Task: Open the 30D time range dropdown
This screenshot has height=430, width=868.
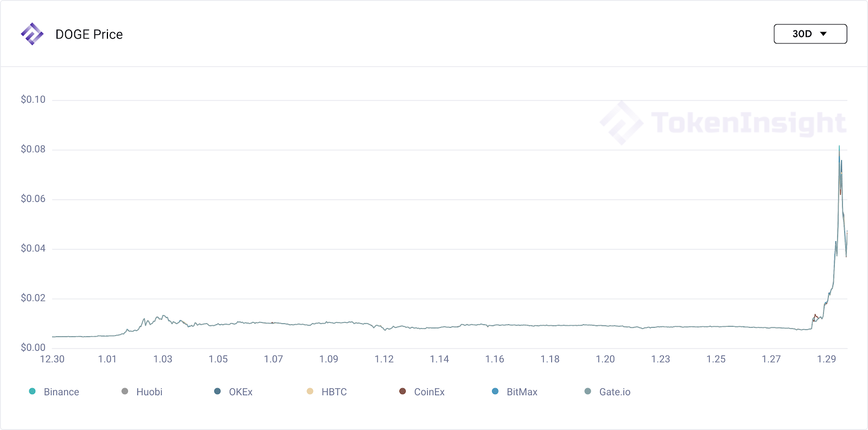Action: 810,34
